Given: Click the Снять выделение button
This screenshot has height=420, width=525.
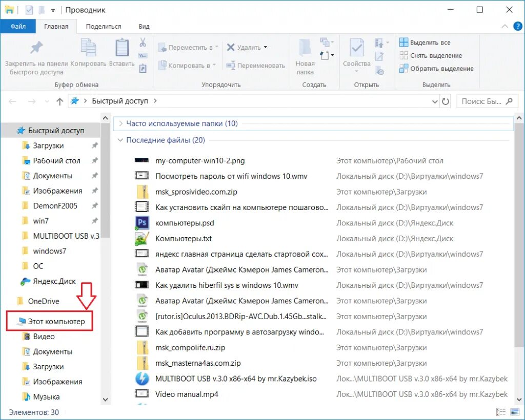Looking at the screenshot, I should 430,55.
